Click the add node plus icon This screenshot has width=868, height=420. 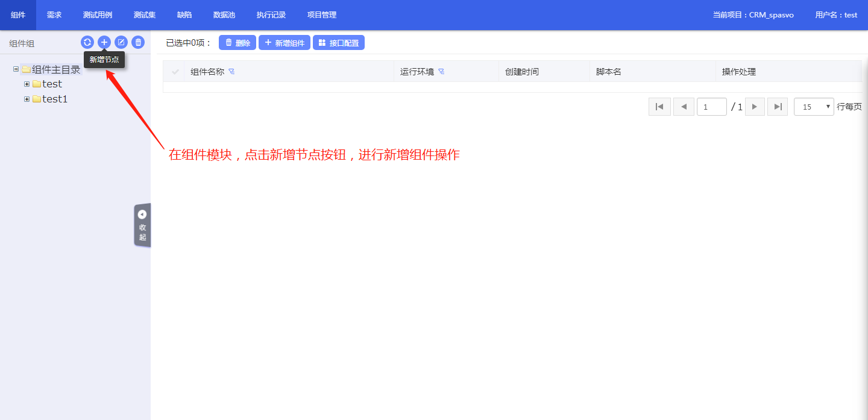pos(104,42)
